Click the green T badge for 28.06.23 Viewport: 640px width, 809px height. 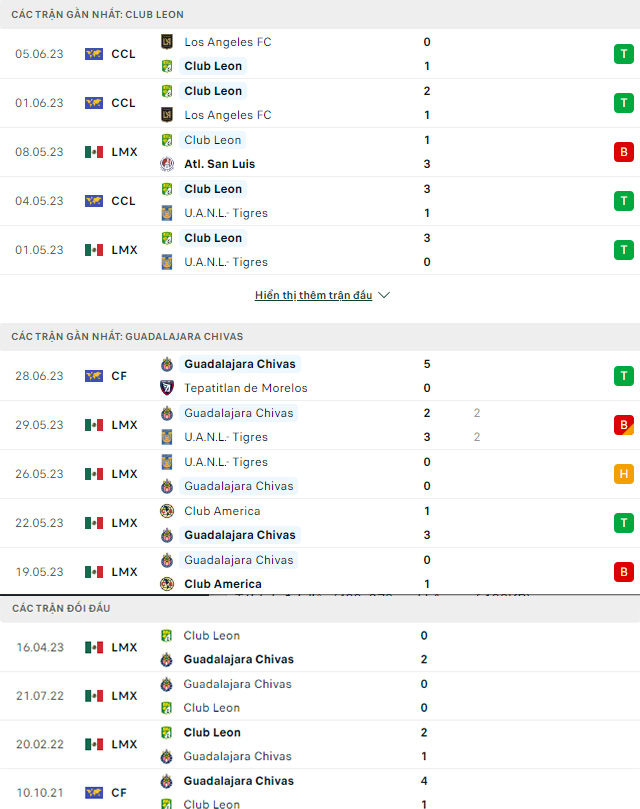[x=624, y=376]
